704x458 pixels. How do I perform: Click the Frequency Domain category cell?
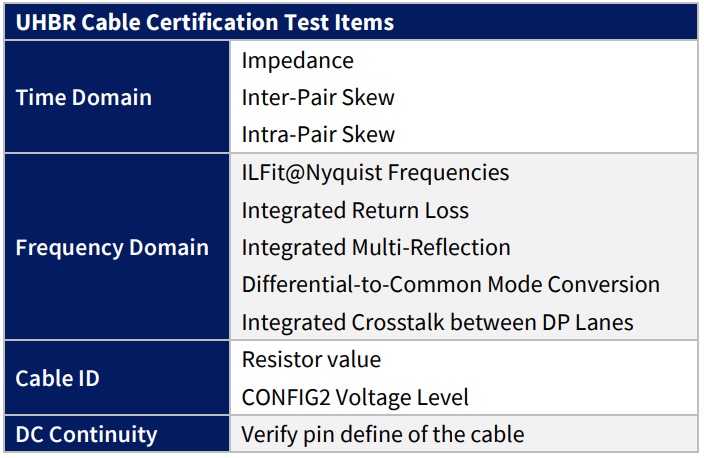[x=112, y=247]
